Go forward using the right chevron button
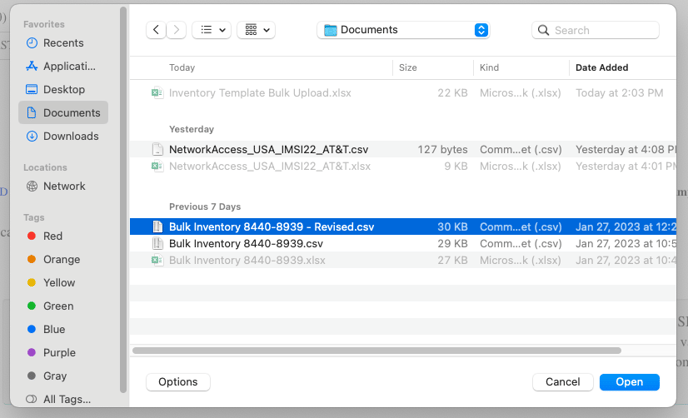This screenshot has width=688, height=418. pos(177,30)
